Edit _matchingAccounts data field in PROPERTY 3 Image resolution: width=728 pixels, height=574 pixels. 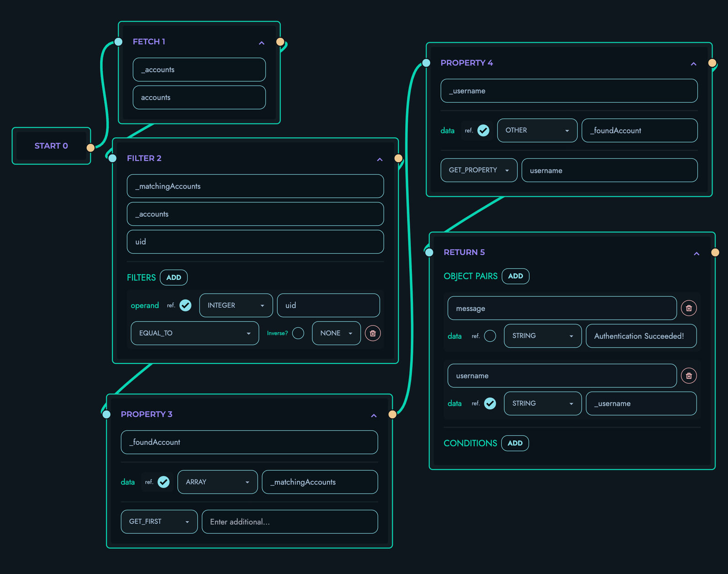(x=320, y=482)
